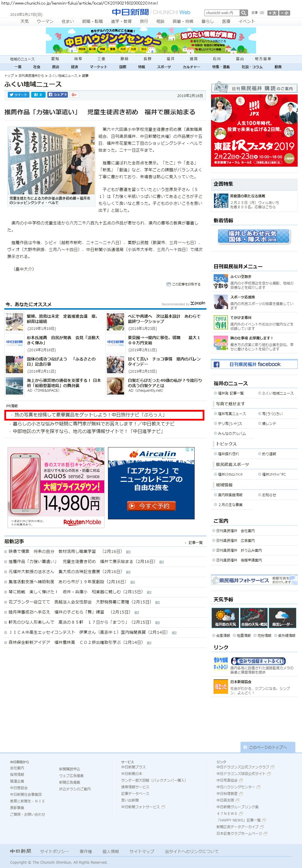Open the 雨雲レーダー rain radar icon
The width and height of the screenshot is (302, 868).
282,617
